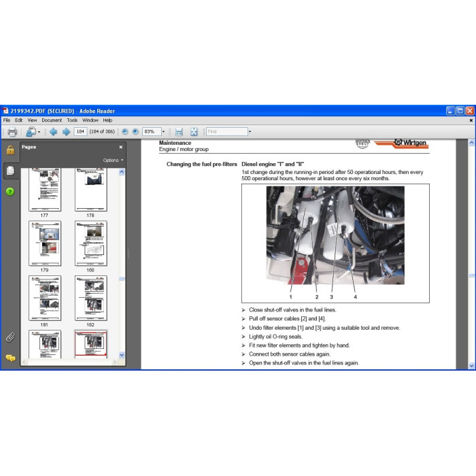Viewport: 476px width, 476px height.
Task: Select page 180 thumbnail
Action: [90, 243]
